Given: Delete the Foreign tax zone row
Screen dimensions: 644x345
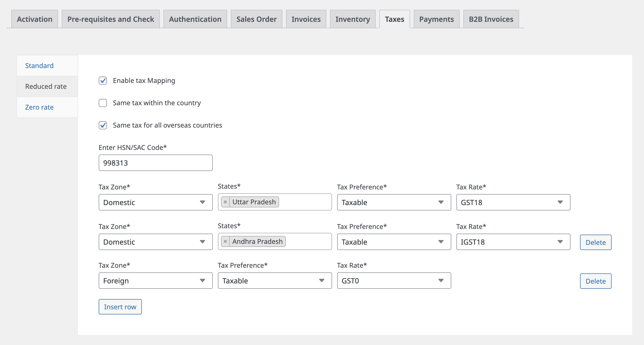Looking at the screenshot, I should 595,281.
